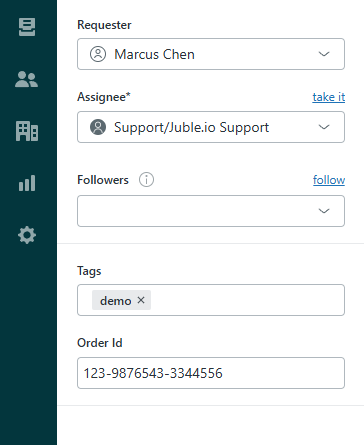Open the Customers icon in sidebar
Screen dimensions: 364x445
point(26,79)
